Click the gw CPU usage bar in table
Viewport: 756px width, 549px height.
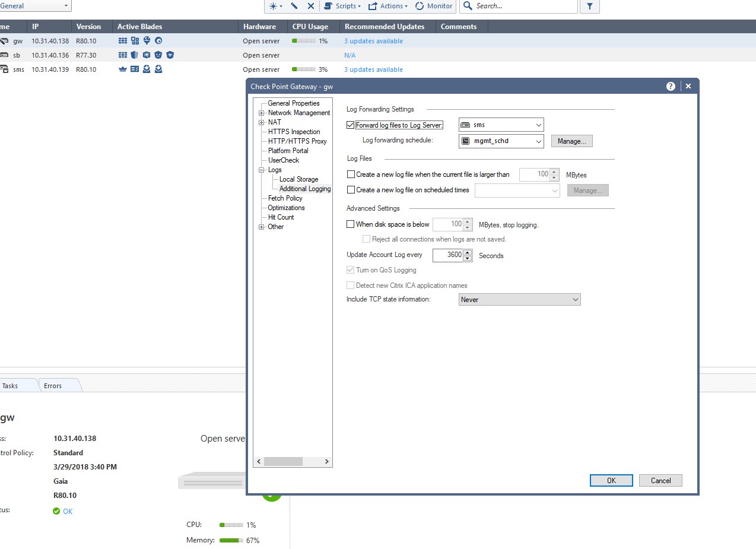pyautogui.click(x=303, y=41)
